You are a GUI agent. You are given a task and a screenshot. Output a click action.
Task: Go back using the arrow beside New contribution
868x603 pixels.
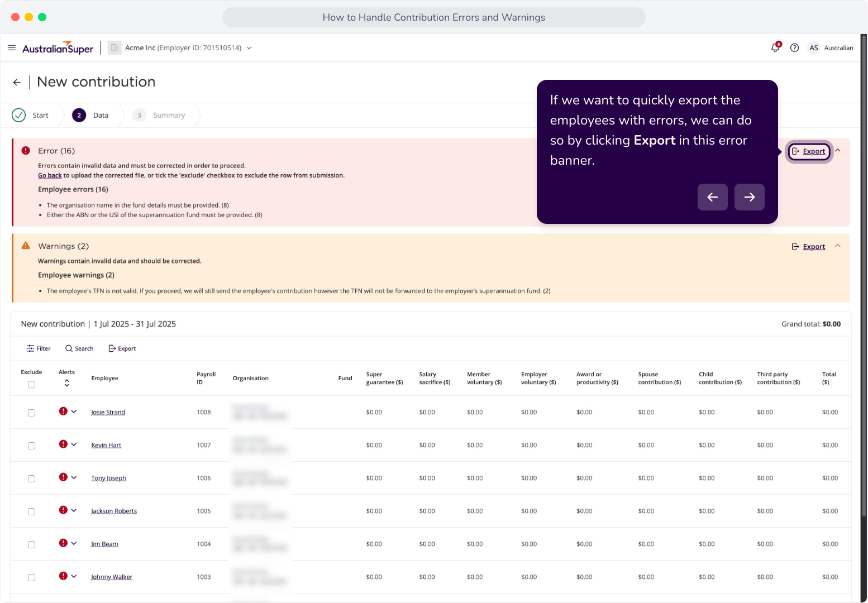click(17, 83)
